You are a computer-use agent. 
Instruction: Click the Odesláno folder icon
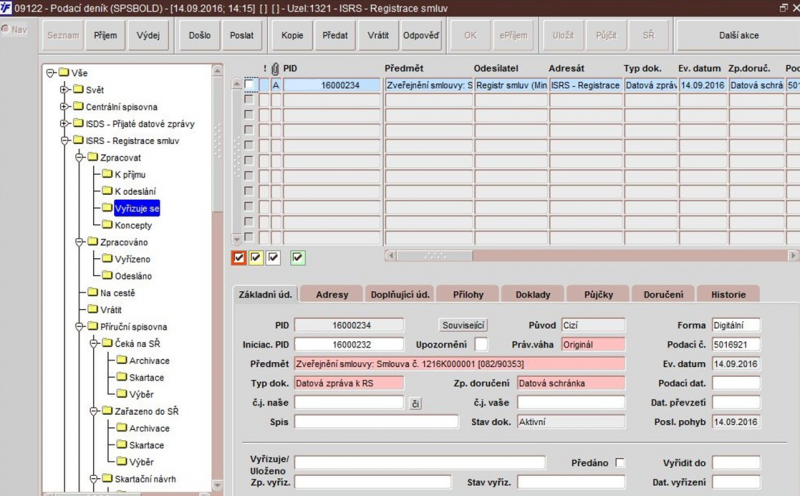pos(107,275)
